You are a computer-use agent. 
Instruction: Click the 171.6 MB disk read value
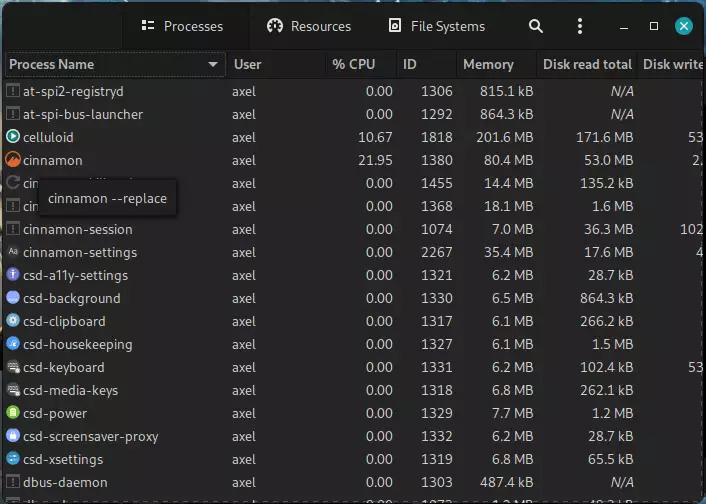605,137
